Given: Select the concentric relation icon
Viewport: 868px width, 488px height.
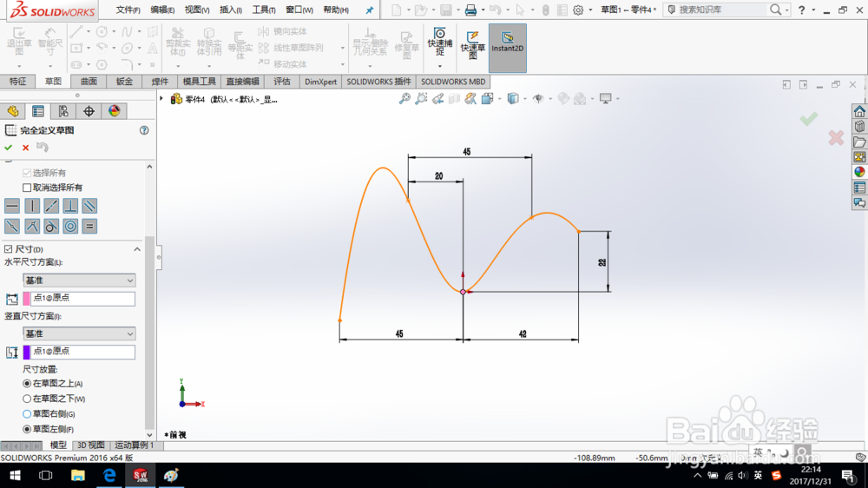Looking at the screenshot, I should coord(70,226).
